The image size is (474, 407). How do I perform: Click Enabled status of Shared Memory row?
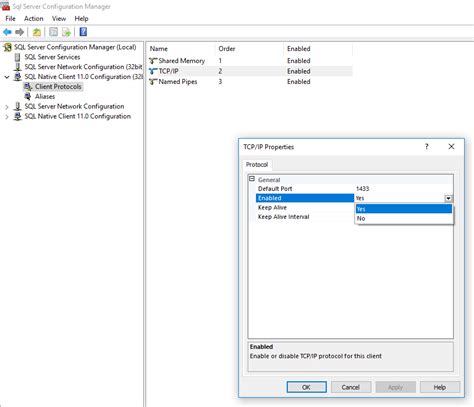(x=299, y=61)
